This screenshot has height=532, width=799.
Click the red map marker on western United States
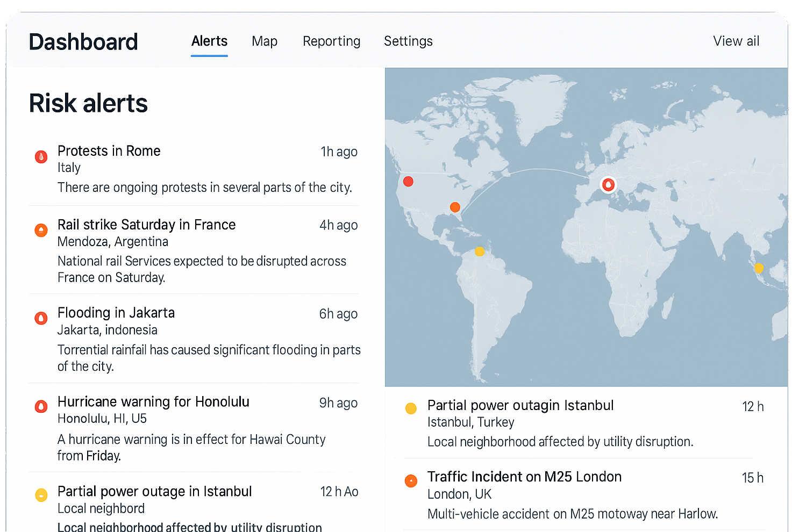pyautogui.click(x=408, y=182)
